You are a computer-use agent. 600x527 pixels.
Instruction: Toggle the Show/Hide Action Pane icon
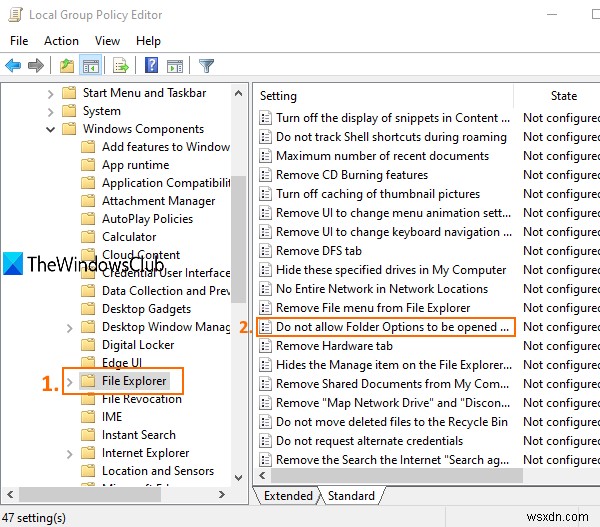click(175, 66)
